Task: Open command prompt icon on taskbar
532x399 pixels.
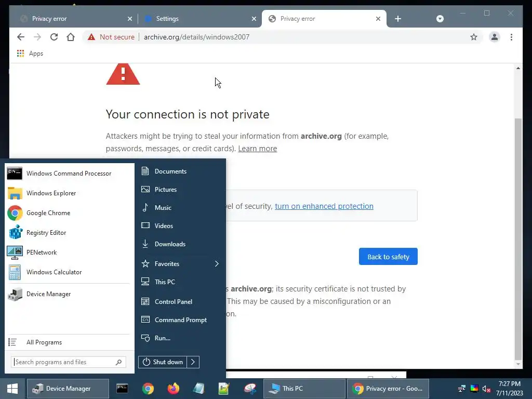Action: point(122,389)
